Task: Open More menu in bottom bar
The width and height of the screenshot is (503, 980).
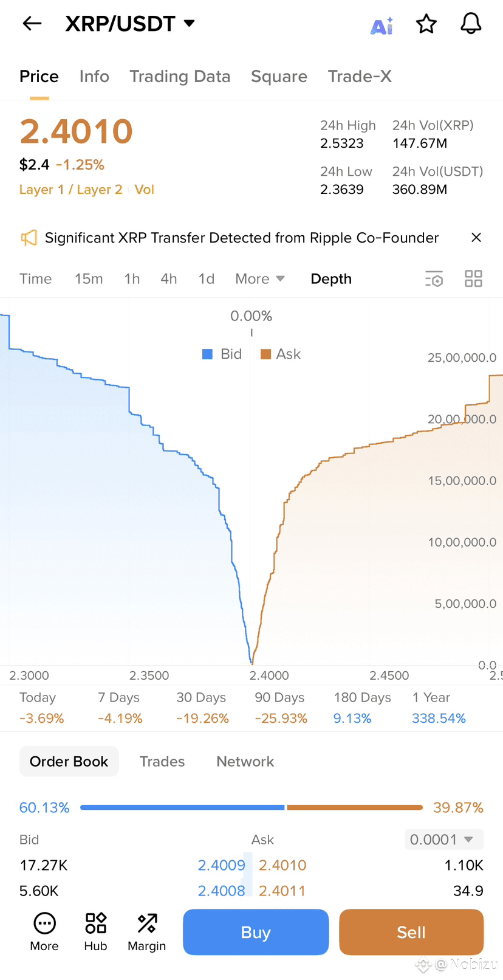Action: (44, 932)
